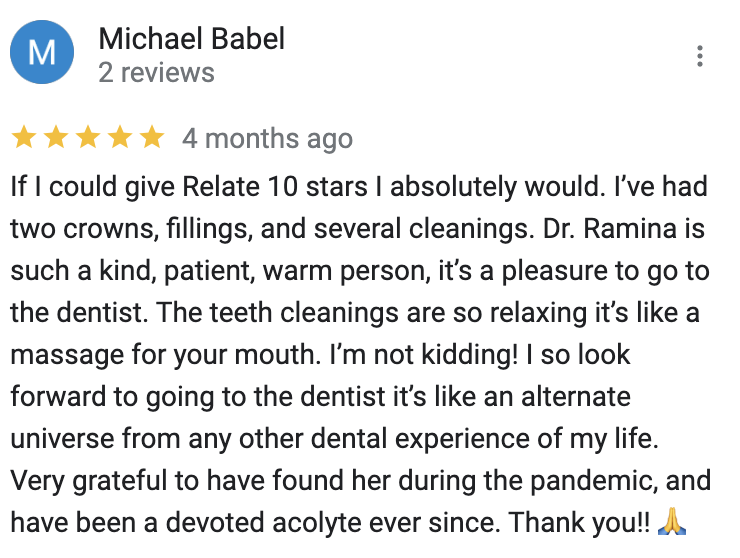
Task: Click the "4 months ago" timestamp
Action: coord(267,139)
